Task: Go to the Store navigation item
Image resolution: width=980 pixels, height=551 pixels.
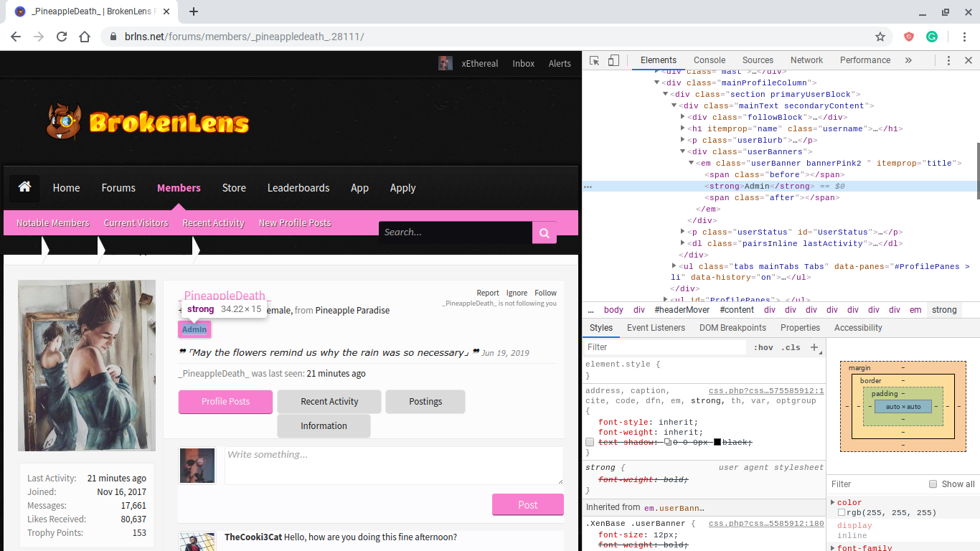Action: (x=234, y=188)
